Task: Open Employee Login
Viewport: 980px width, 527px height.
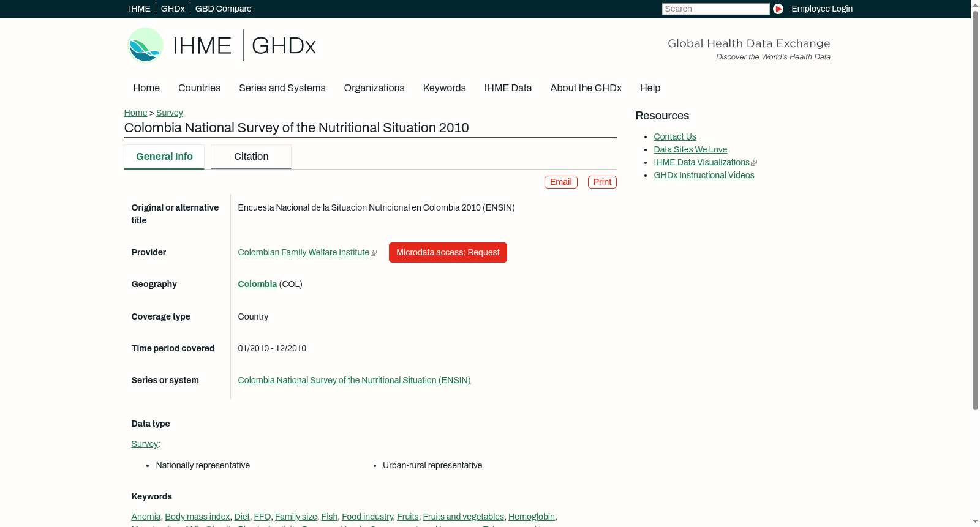Action: (822, 9)
